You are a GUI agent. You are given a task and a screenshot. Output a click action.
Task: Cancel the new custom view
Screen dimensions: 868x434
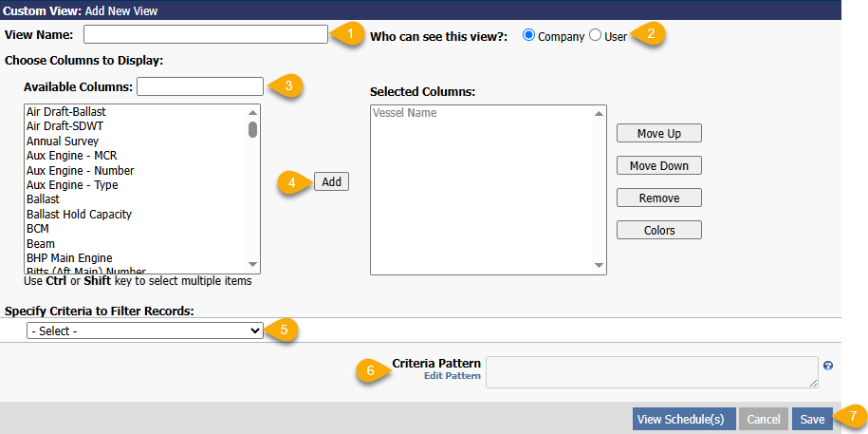pyautogui.click(x=763, y=419)
